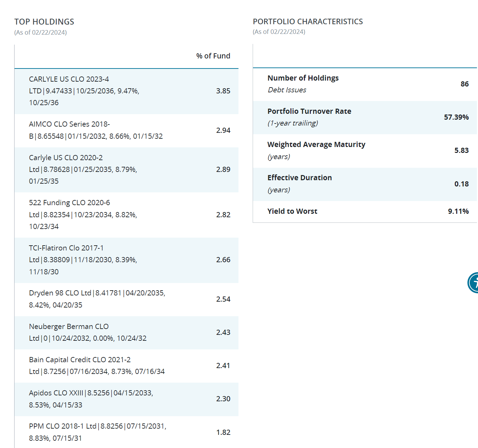The height and width of the screenshot is (448, 478).
Task: Select the Number of Holdings row
Action: point(365,84)
